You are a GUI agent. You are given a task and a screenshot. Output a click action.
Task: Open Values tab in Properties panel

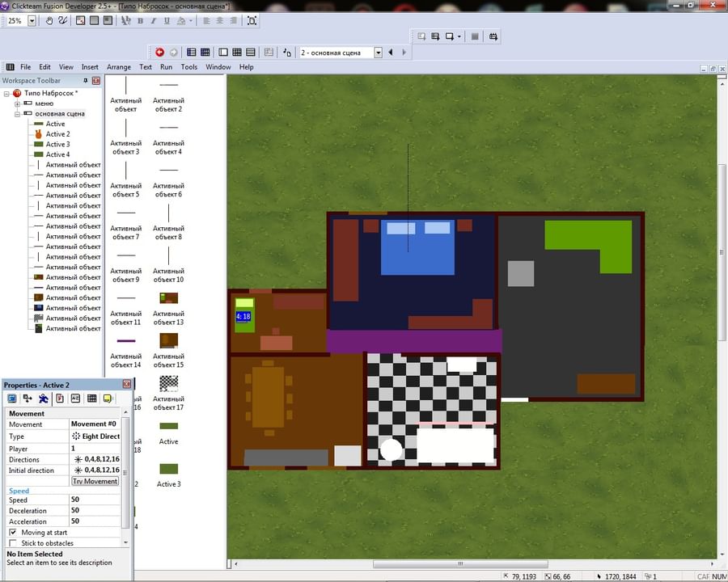tap(76, 399)
